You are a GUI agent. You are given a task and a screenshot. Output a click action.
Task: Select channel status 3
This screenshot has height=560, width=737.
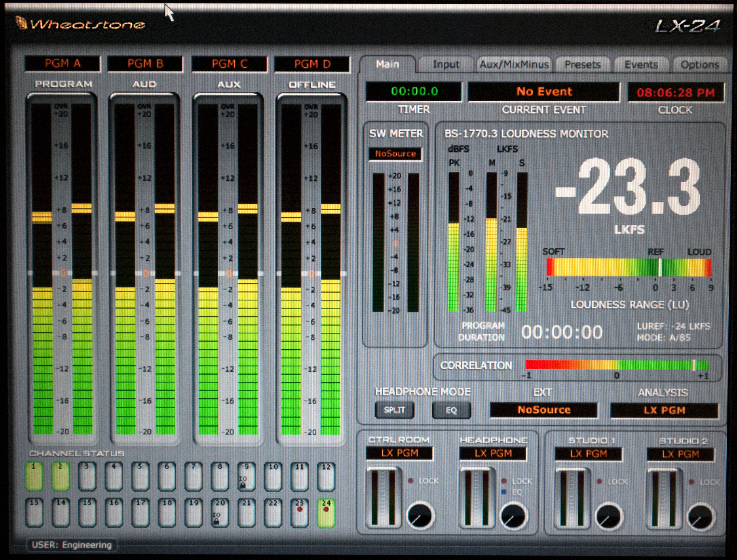pyautogui.click(x=87, y=476)
